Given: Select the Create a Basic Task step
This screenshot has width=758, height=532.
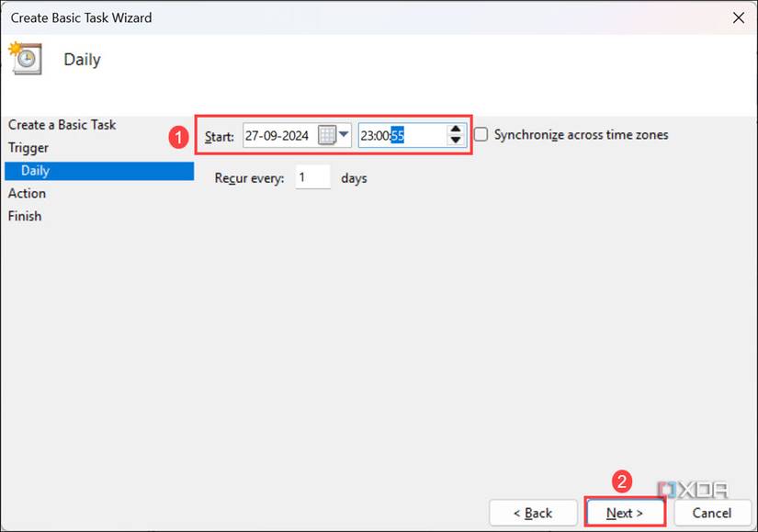Looking at the screenshot, I should (x=62, y=124).
